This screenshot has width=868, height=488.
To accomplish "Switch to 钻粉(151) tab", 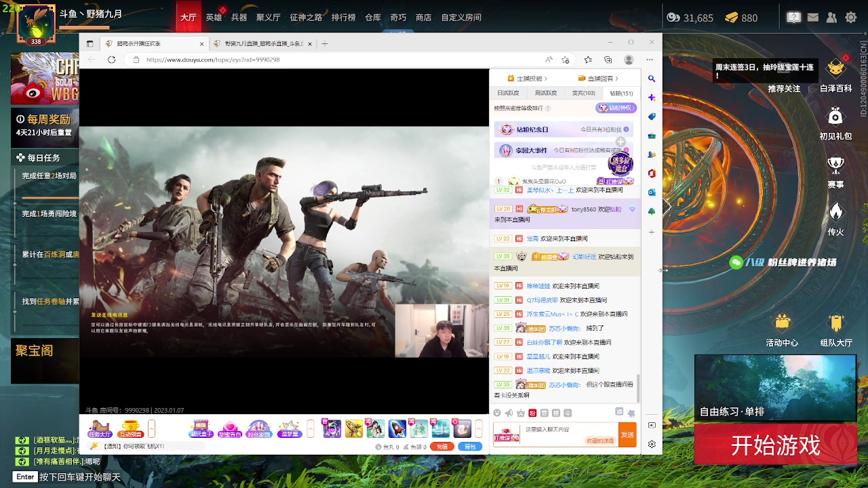I will (x=621, y=94).
